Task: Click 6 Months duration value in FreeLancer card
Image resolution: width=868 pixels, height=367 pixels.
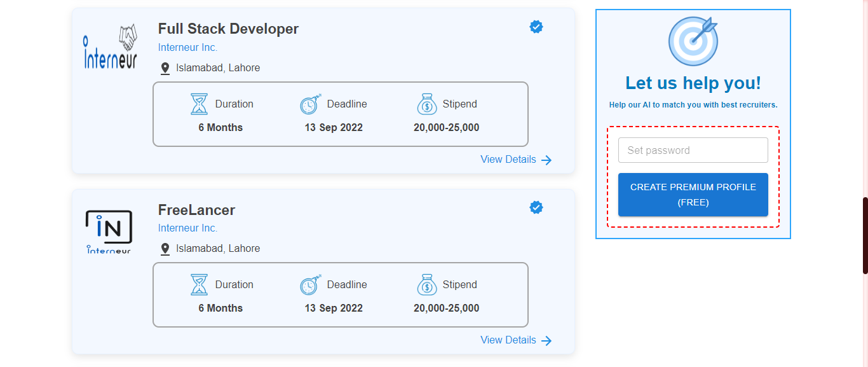Action: coord(220,308)
